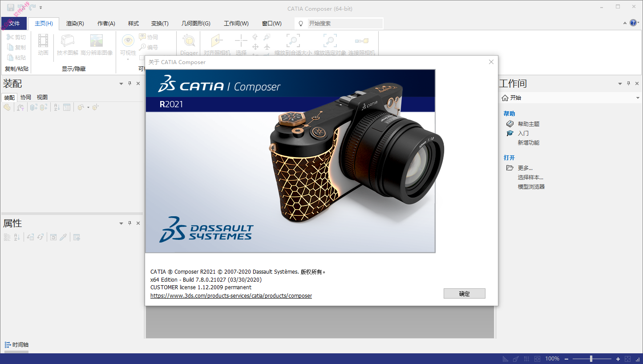Open the quick access toolbar customize arrow
The height and width of the screenshot is (364, 643).
[x=41, y=8]
